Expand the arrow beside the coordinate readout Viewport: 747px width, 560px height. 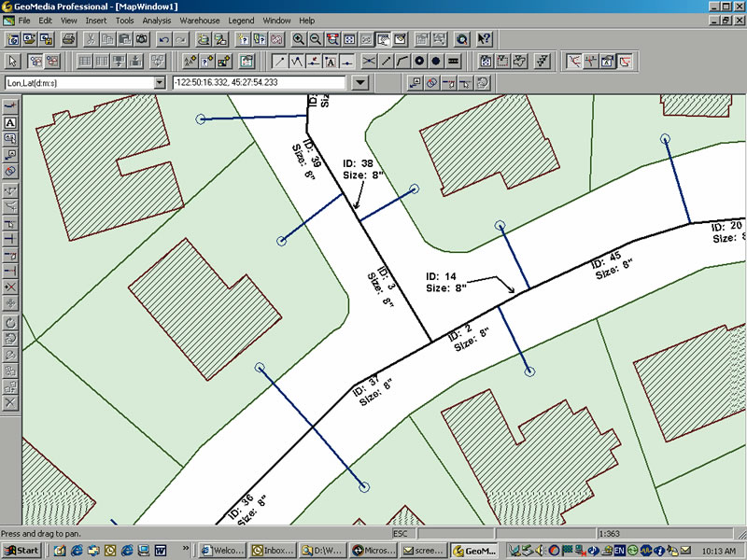360,82
